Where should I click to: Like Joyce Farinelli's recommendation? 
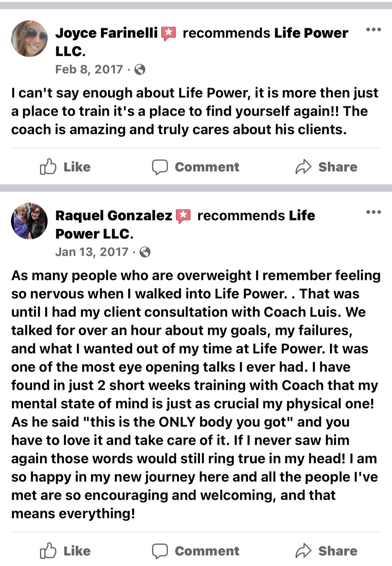[x=65, y=167]
